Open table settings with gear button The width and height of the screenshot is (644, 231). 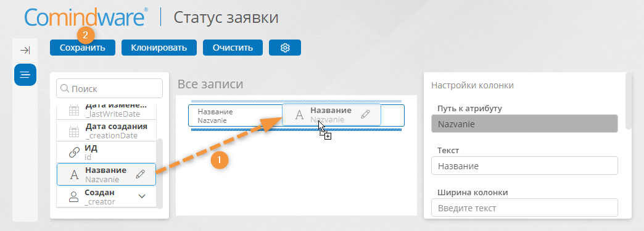[x=285, y=48]
